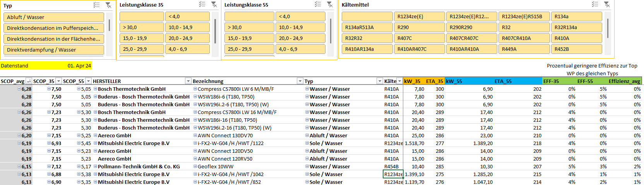This screenshot has height=185, width=644.
Task: Open the SCOP_avg sort dropdown
Action: pyautogui.click(x=29, y=81)
